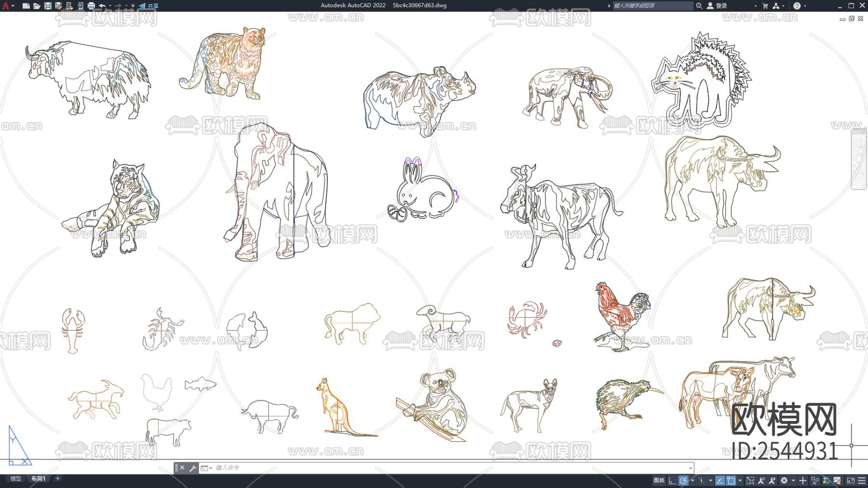This screenshot has width=868, height=488.
Task: Click the Redo arrow icon
Action: pyautogui.click(x=118, y=6)
